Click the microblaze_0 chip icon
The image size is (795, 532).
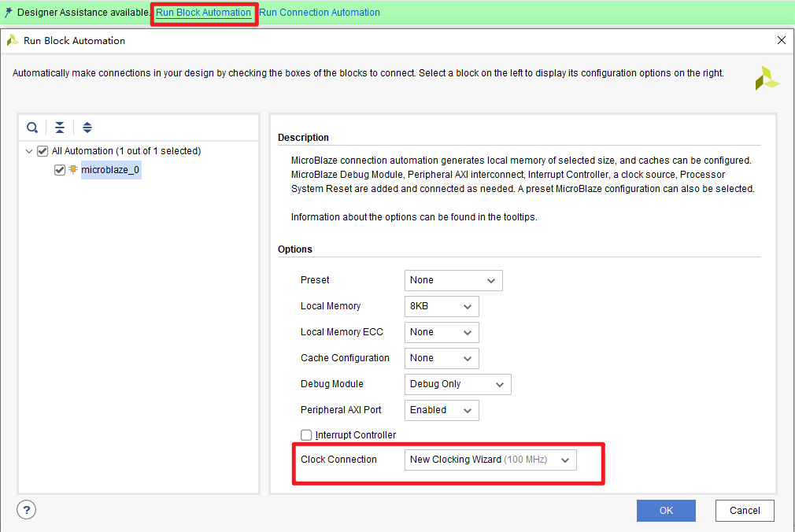pyautogui.click(x=73, y=169)
